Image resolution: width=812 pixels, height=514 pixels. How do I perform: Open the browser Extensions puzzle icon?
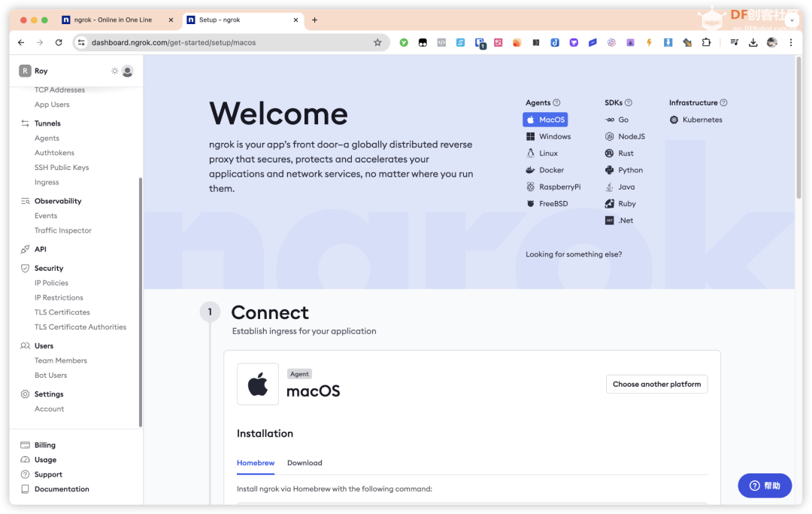click(706, 42)
